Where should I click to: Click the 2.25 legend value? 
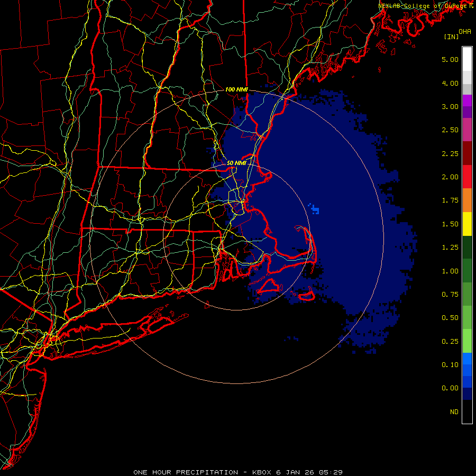click(450, 153)
